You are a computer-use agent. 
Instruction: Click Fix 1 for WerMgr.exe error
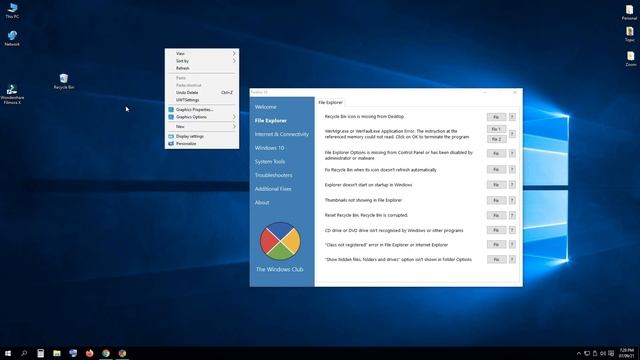[496, 129]
